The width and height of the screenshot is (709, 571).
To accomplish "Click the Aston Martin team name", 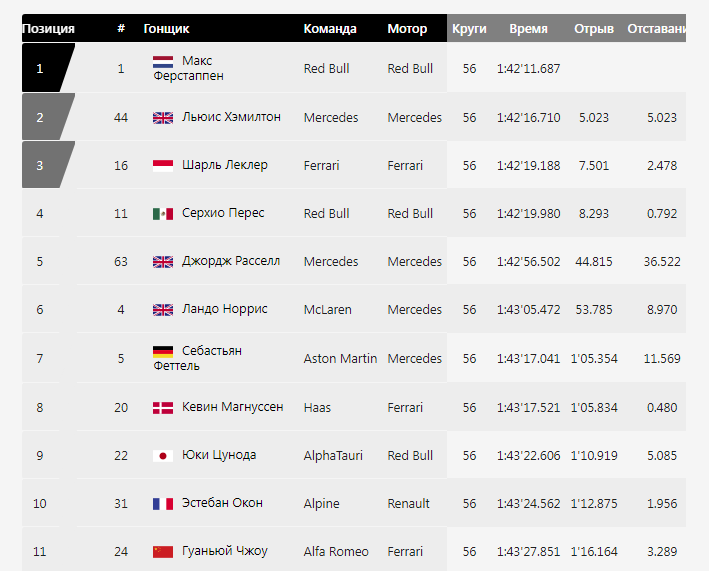I will [340, 359].
